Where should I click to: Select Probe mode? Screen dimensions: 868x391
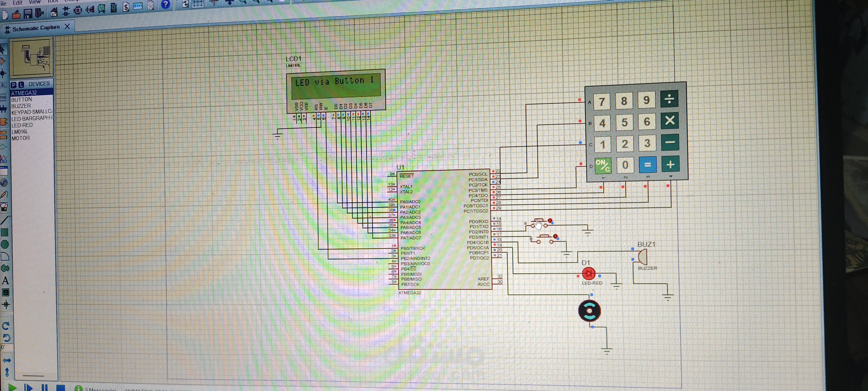4,194
